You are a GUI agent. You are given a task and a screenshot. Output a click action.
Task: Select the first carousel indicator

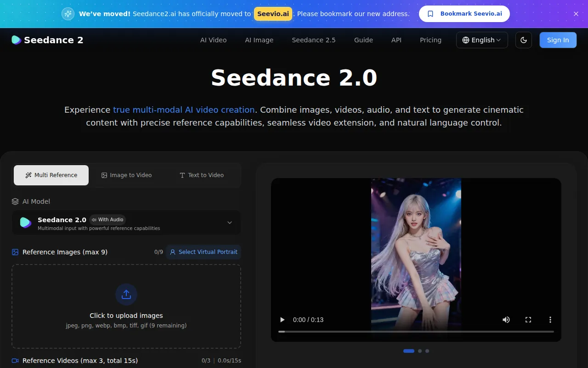pos(409,351)
